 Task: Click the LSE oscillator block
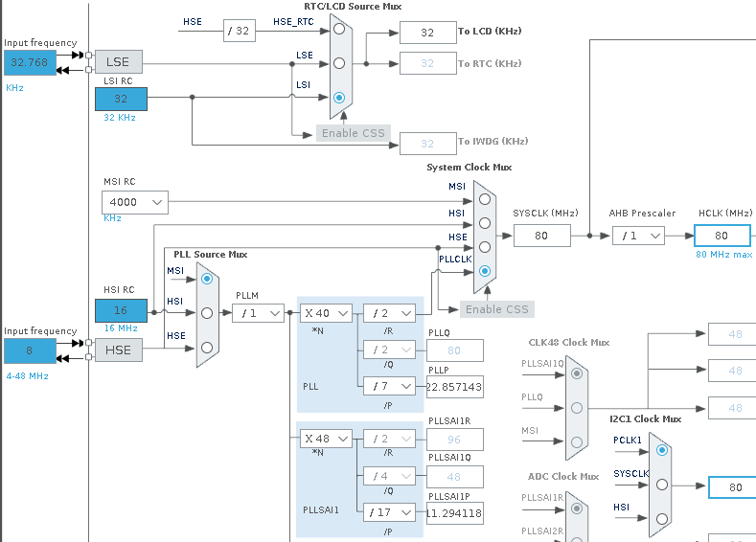pyautogui.click(x=118, y=62)
